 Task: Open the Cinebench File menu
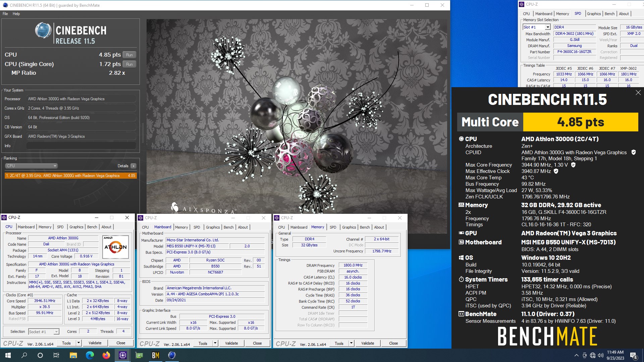pos(5,14)
